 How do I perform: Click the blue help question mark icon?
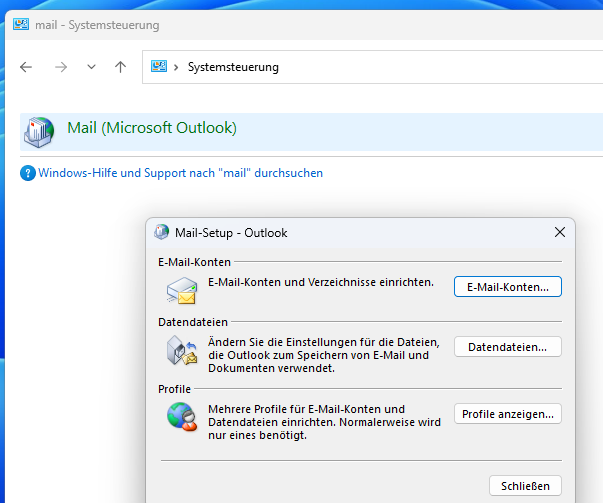(x=28, y=173)
